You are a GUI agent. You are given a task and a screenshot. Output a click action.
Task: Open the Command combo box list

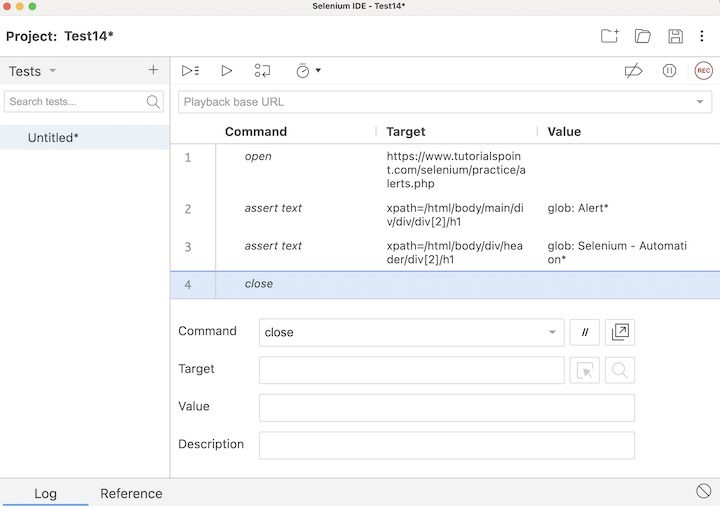point(552,332)
